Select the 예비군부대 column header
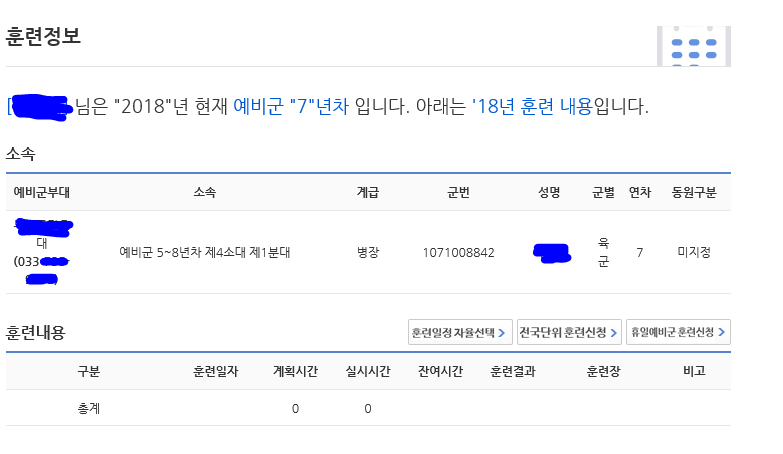The height and width of the screenshot is (454, 783). pos(41,192)
